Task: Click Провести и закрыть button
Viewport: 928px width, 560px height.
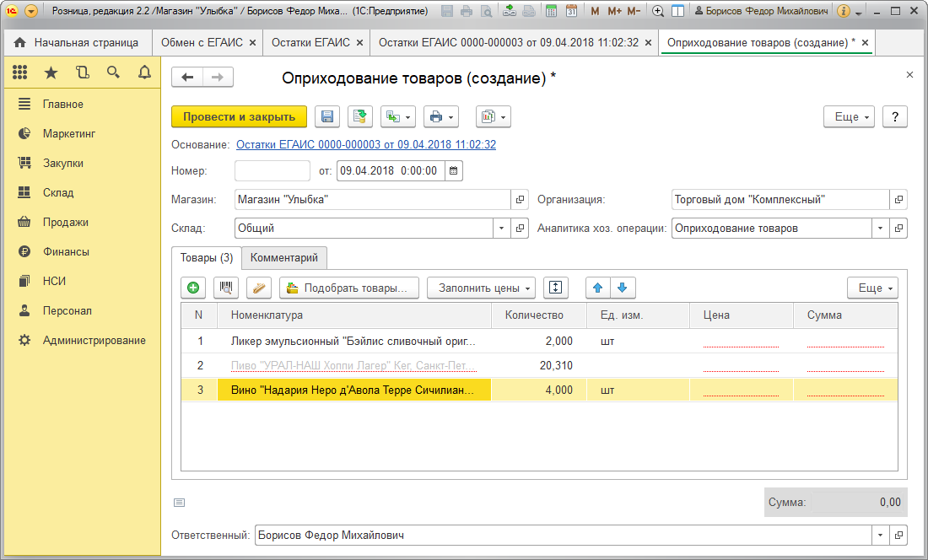Action: 239,117
